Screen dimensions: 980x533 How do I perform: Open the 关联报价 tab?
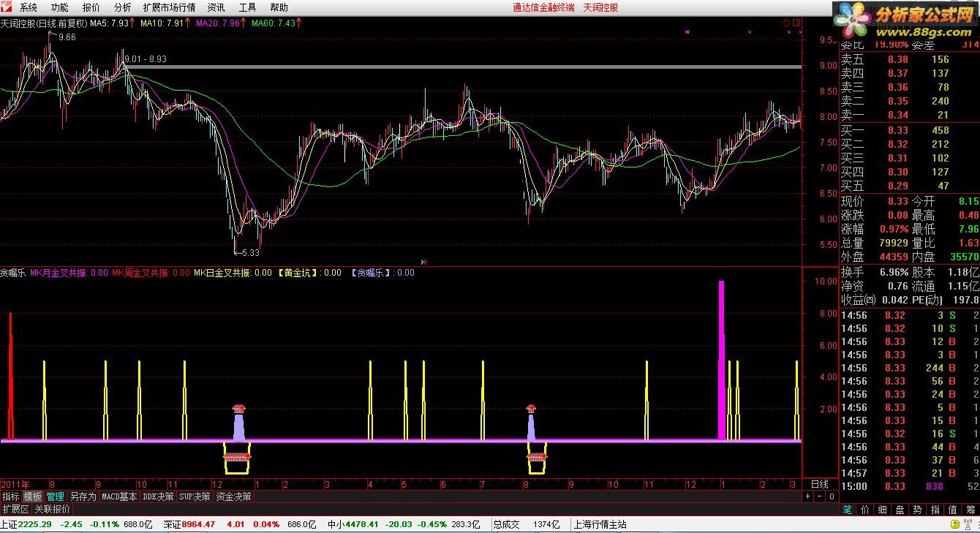[53, 509]
